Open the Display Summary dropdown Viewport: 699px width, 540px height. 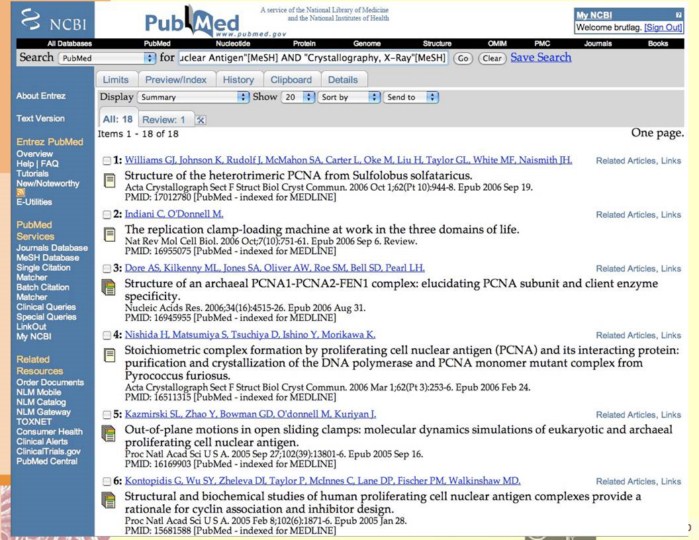tap(192, 97)
